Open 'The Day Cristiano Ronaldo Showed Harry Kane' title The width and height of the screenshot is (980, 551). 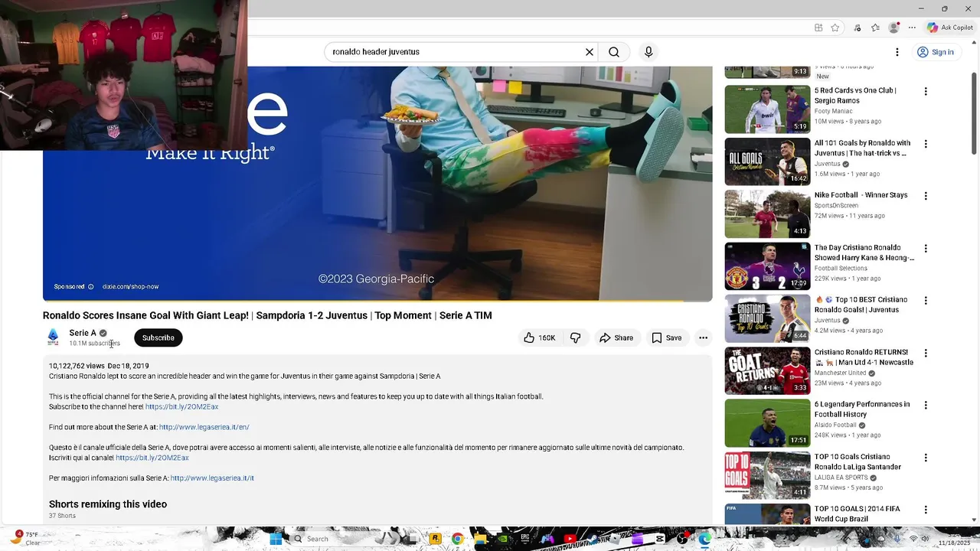864,253
